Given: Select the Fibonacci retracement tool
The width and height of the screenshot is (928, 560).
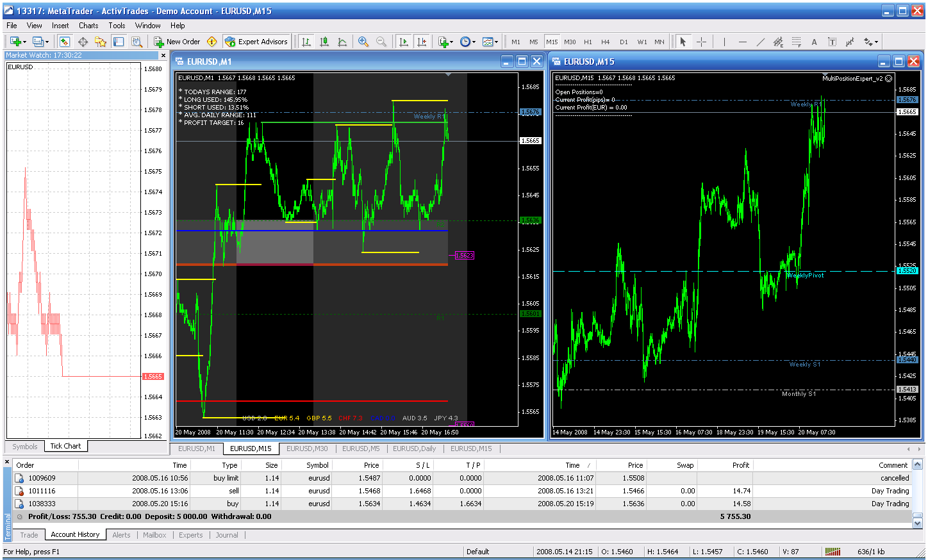Looking at the screenshot, I should pos(796,42).
